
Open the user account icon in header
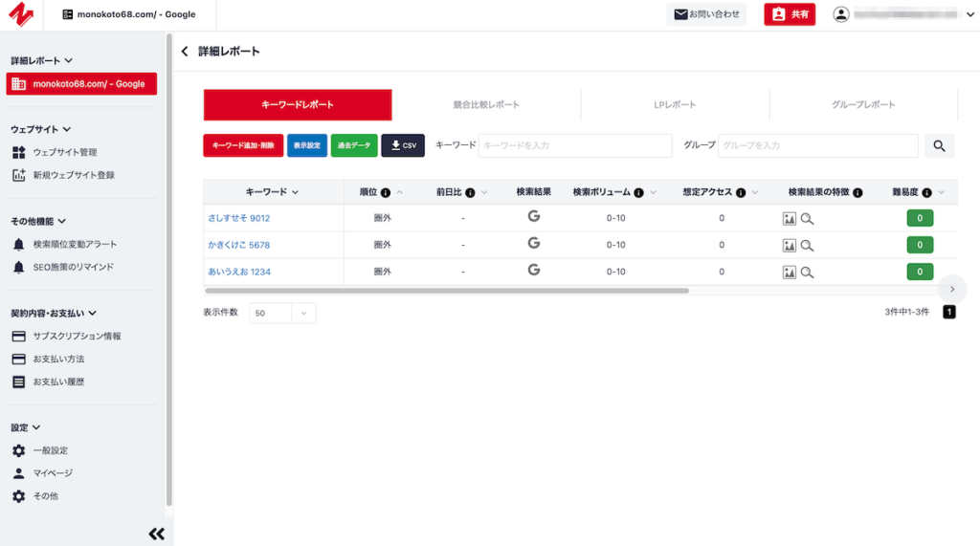[841, 14]
